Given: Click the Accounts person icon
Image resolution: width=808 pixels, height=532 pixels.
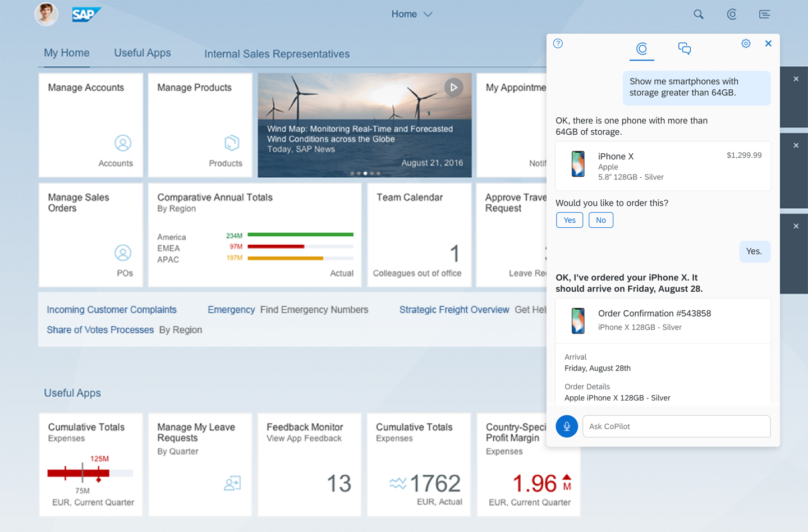Looking at the screenshot, I should (123, 143).
